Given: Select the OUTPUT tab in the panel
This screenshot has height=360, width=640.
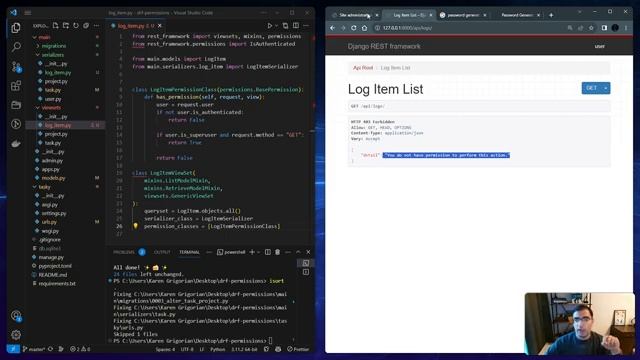Looking at the screenshot, I should click(162, 252).
